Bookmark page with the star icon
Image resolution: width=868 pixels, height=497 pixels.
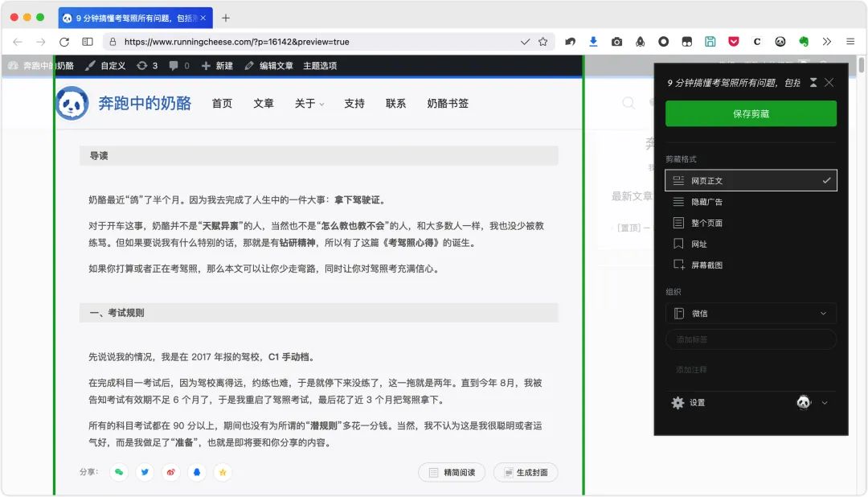[x=543, y=42]
